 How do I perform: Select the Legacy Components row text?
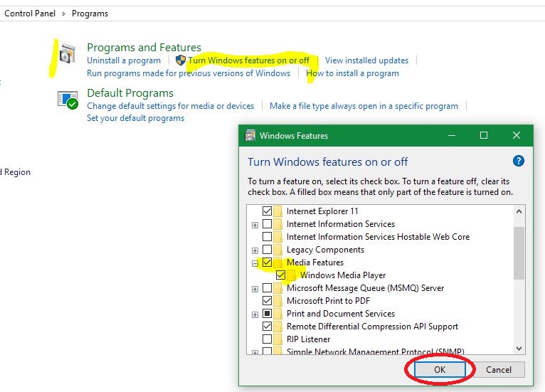tap(325, 250)
